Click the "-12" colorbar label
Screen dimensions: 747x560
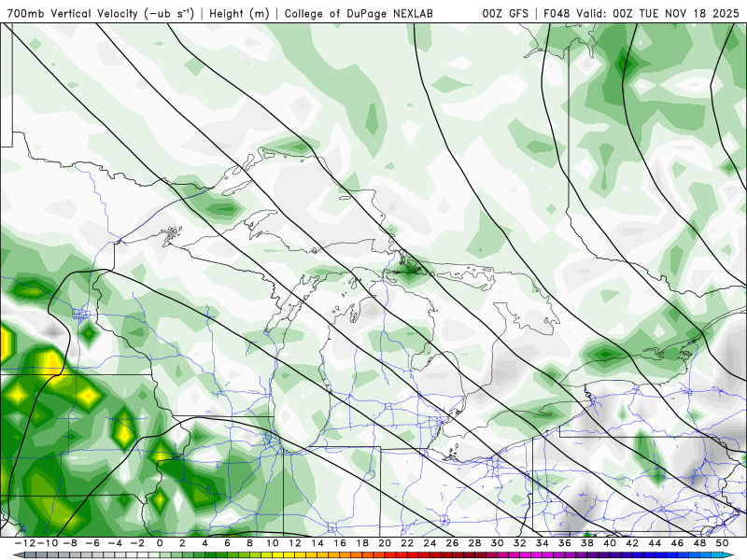[x=25, y=543]
